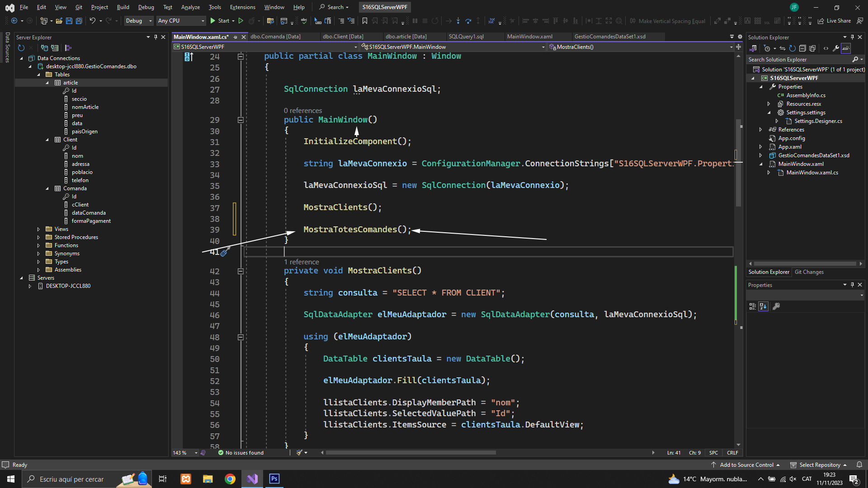
Task: Toggle auto-hide pin on Server Explorer panel
Action: coord(156,37)
